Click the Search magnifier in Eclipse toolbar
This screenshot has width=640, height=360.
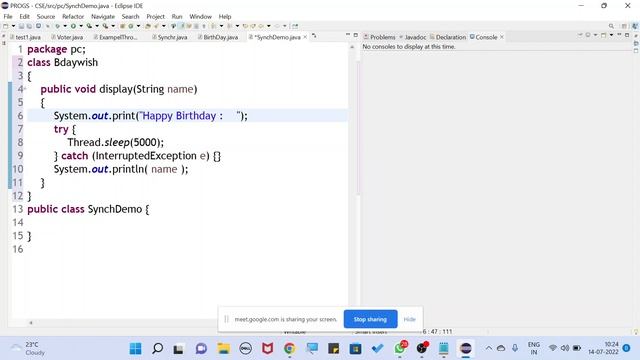pos(611,26)
